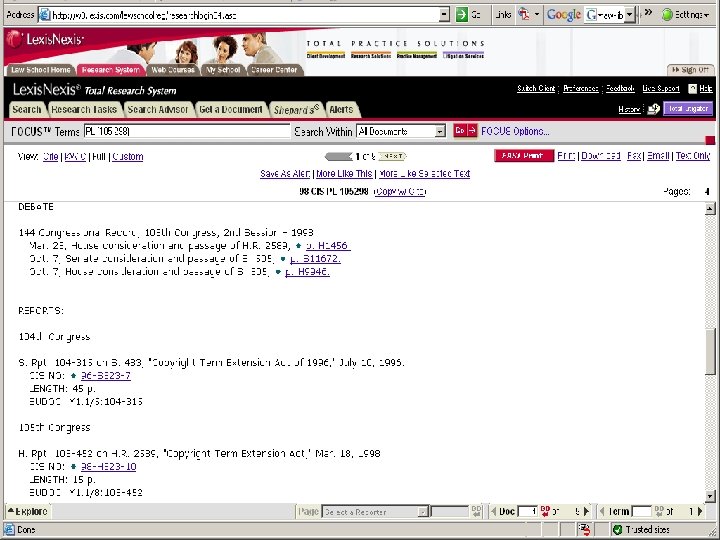Click the NEXT document arrow button
Image resolution: width=720 pixels, height=540 pixels.
coord(393,157)
